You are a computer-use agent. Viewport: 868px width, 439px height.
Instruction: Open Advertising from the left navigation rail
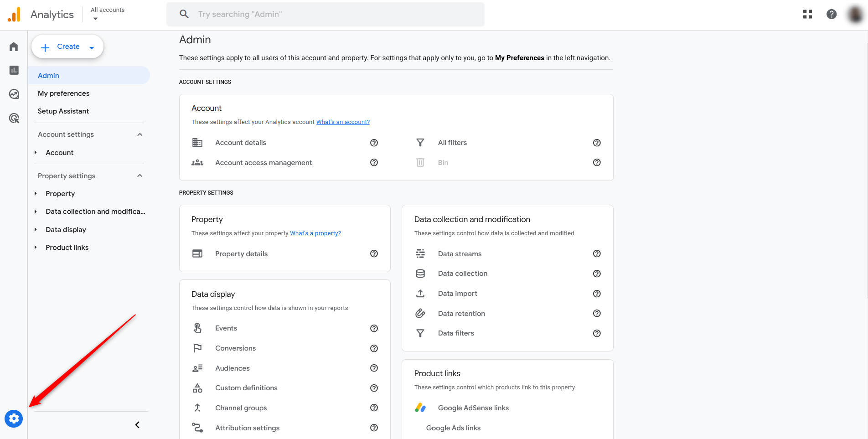coord(13,118)
